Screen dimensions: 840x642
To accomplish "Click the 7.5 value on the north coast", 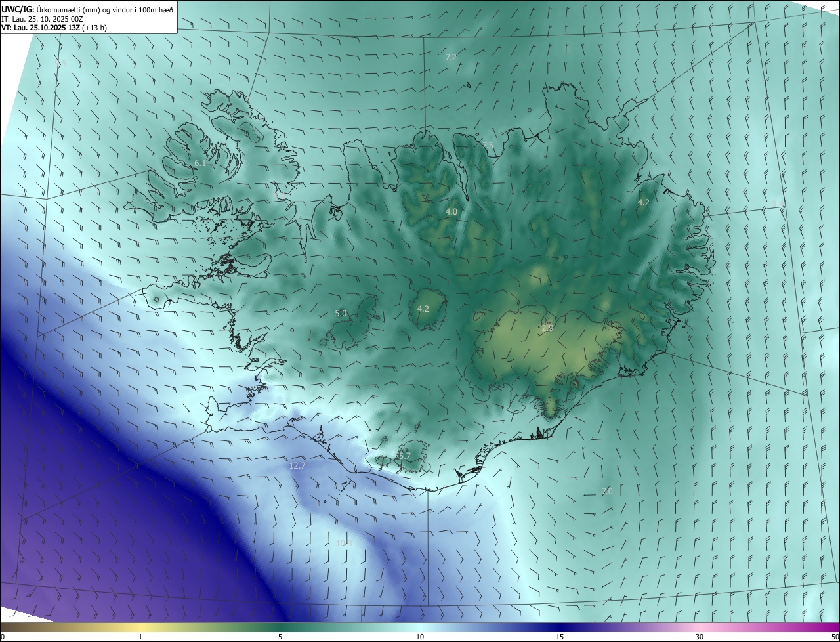I will point(488,145).
